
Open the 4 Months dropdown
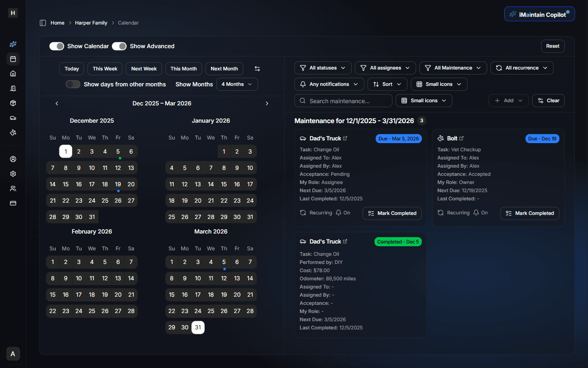(x=237, y=84)
